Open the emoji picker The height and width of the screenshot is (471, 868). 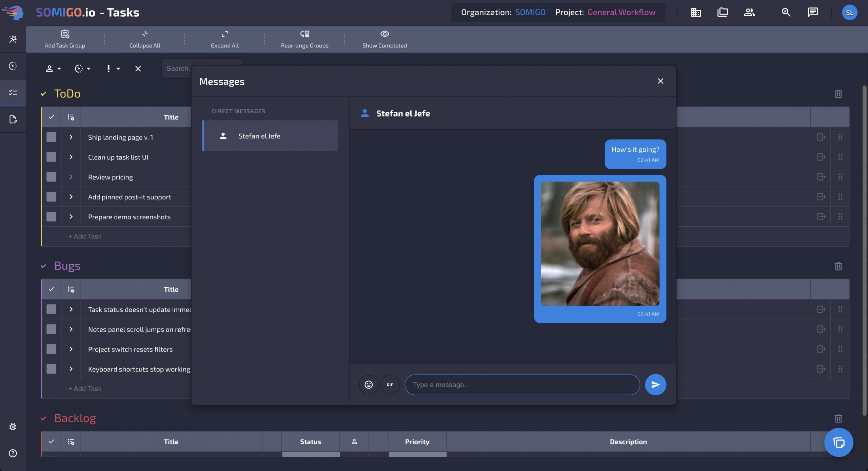(369, 384)
